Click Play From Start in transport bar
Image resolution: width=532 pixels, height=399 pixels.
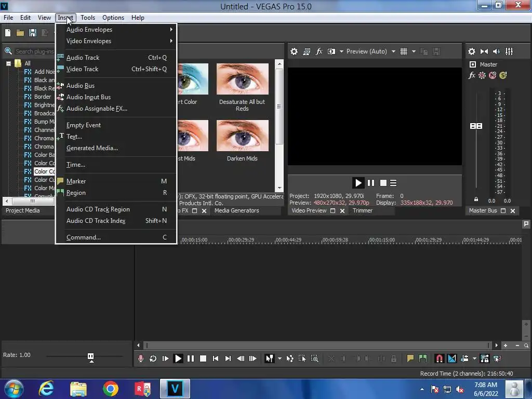[x=165, y=358]
